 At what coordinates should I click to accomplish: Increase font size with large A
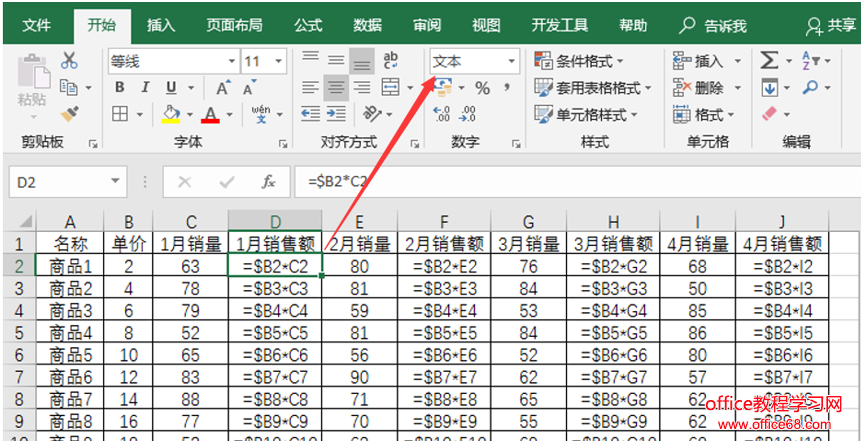point(222,88)
